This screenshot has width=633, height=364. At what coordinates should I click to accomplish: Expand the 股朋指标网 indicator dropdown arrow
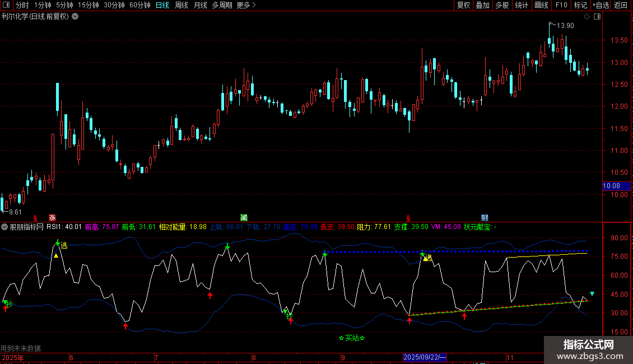click(x=5, y=227)
